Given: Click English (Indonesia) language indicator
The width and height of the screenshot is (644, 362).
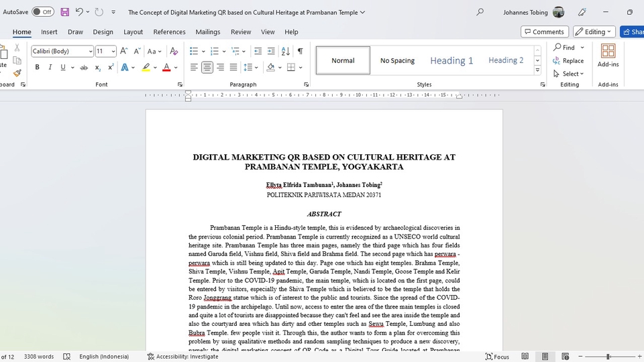Looking at the screenshot, I should pyautogui.click(x=104, y=356).
